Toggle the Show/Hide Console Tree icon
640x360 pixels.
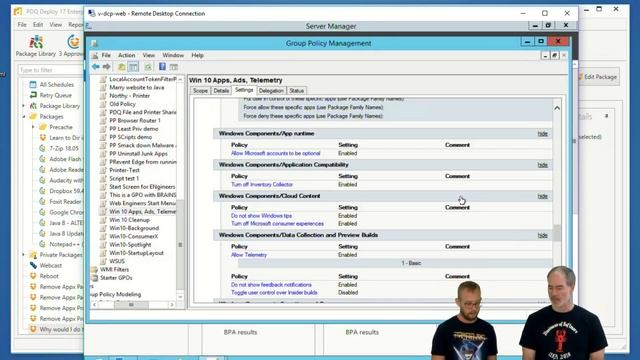[x=133, y=67]
